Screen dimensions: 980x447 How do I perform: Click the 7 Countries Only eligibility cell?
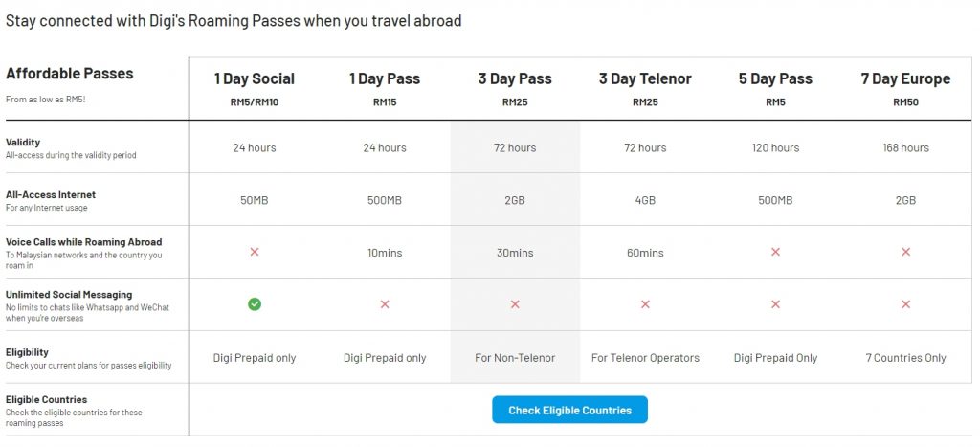click(905, 358)
